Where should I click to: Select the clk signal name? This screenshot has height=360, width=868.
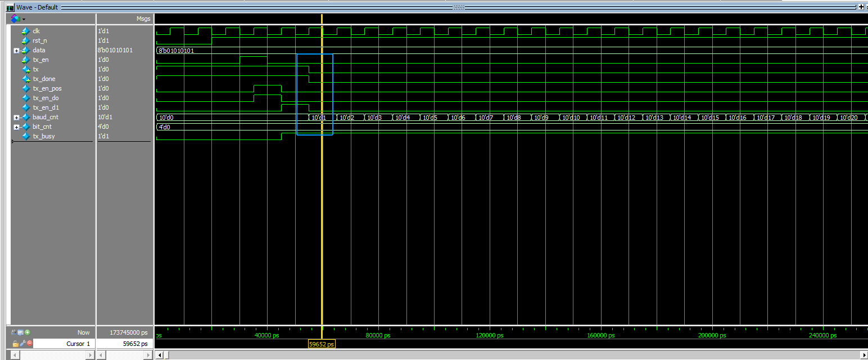(x=37, y=31)
